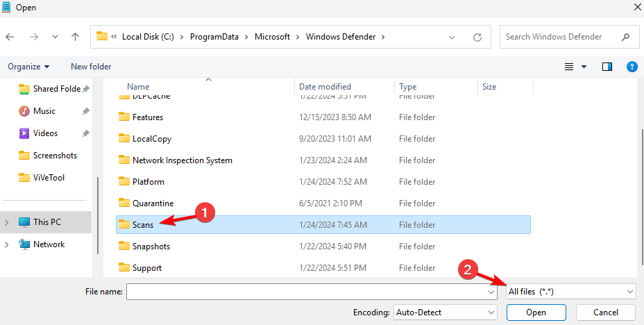The image size is (644, 325).
Task: Go up one folder level
Action: pos(75,37)
